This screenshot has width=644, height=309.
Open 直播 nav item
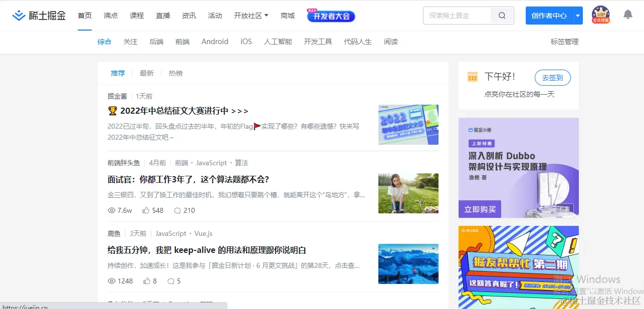[x=163, y=16]
